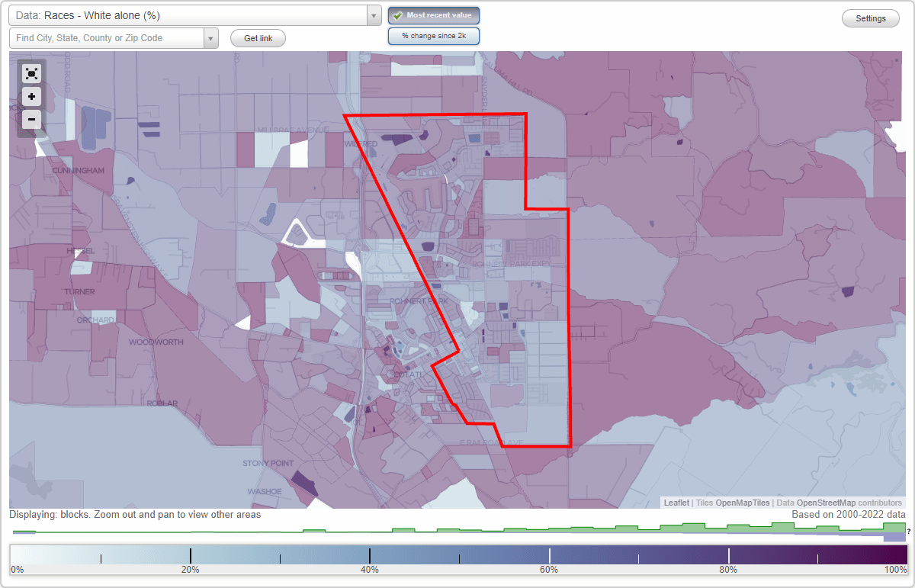Open the Leaflet attribution link

pyautogui.click(x=676, y=503)
